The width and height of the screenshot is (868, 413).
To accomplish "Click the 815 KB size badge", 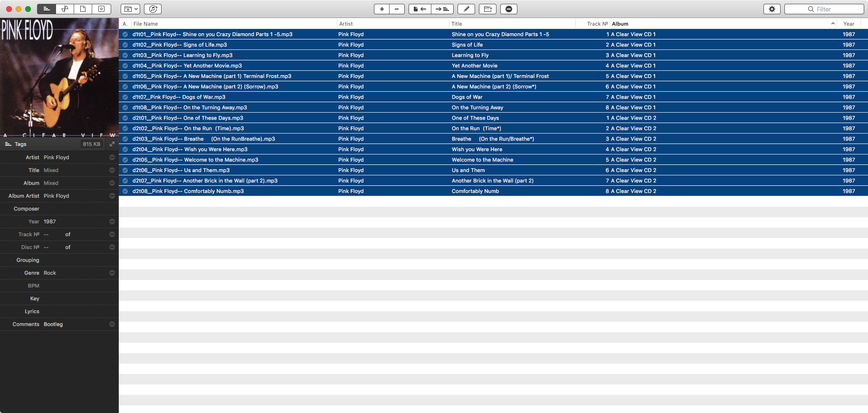I will [92, 144].
